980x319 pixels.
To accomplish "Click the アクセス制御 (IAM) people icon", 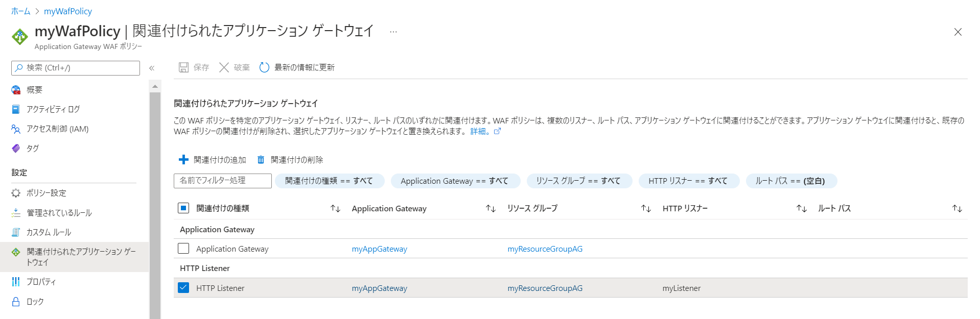I will (16, 129).
